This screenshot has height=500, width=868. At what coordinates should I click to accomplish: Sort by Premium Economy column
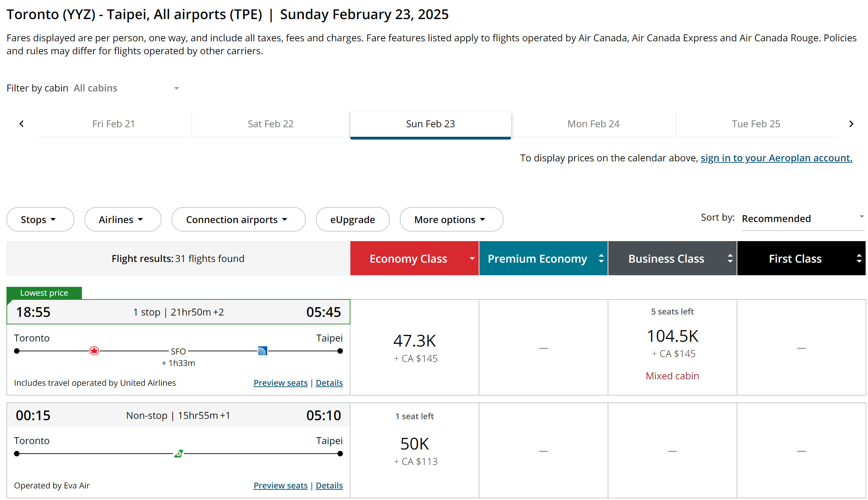point(543,258)
